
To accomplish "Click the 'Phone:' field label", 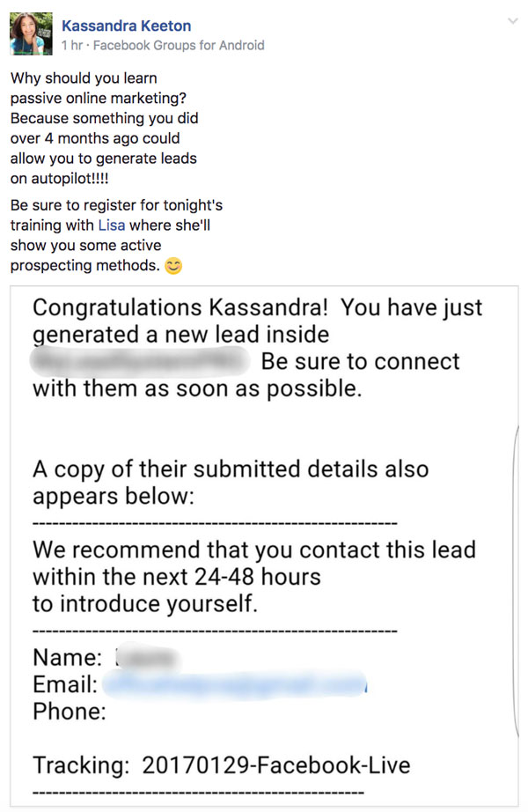I will click(x=70, y=712).
